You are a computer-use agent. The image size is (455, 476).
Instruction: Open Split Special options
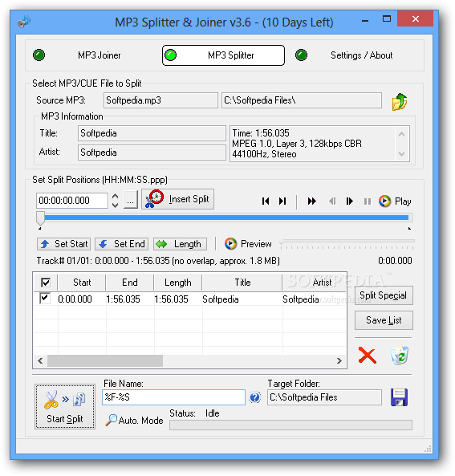pos(384,295)
